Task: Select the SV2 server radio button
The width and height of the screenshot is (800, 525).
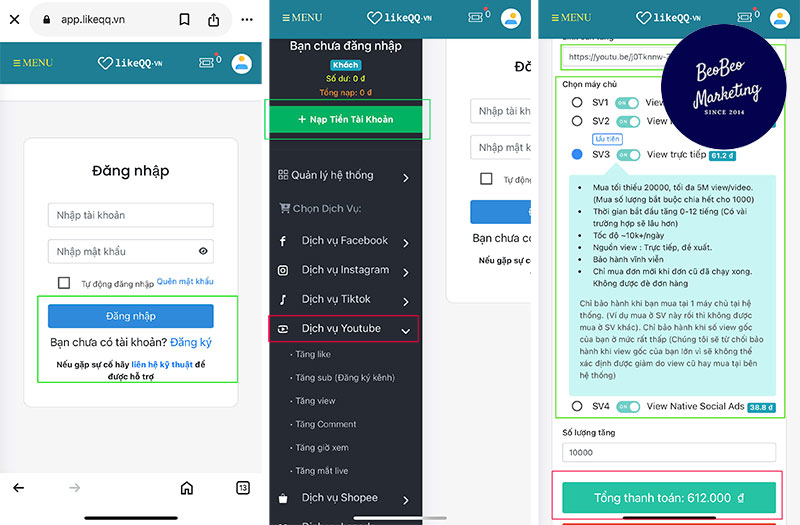Action: pyautogui.click(x=577, y=121)
